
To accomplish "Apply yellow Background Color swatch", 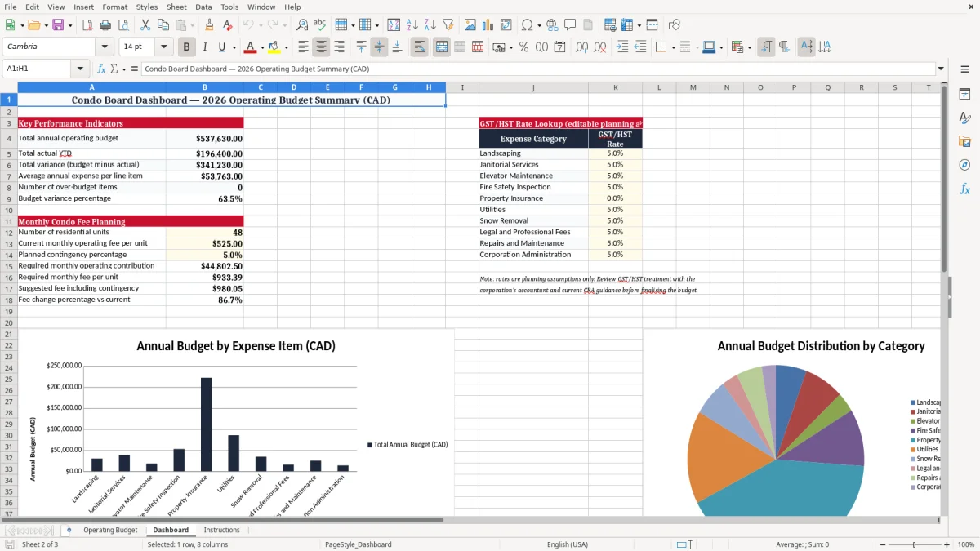I will 274,47.
